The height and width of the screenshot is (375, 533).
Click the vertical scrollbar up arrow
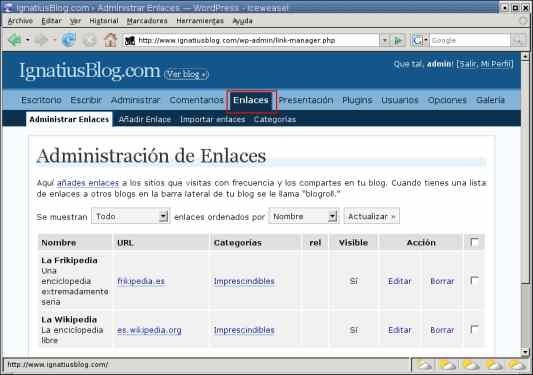525,56
